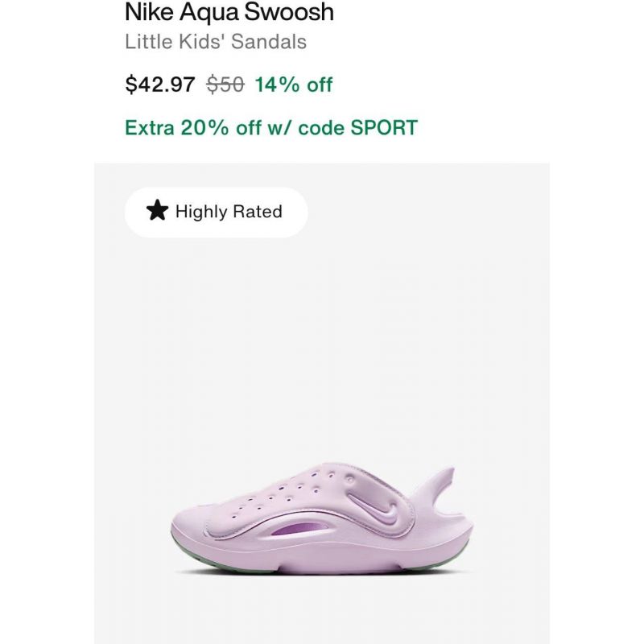
Task: Click the lilac sandal product image
Action: (322, 518)
